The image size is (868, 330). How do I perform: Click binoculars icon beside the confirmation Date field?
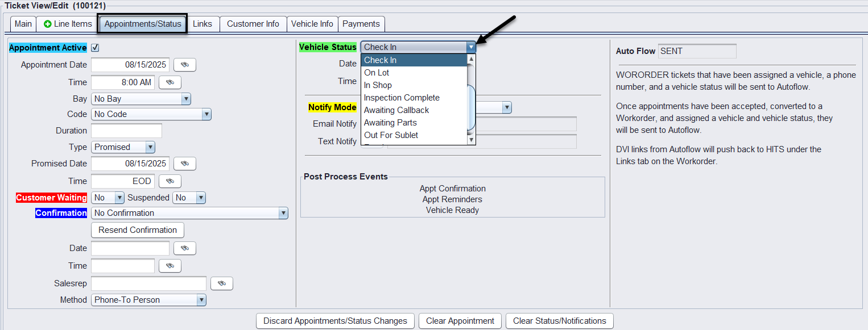click(184, 248)
